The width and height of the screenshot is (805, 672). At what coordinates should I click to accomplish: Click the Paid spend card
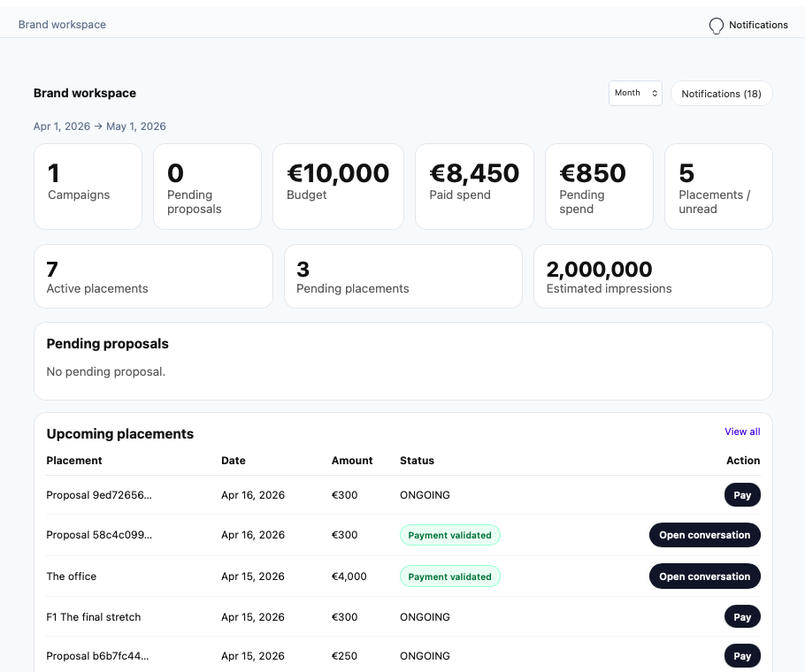tap(474, 187)
